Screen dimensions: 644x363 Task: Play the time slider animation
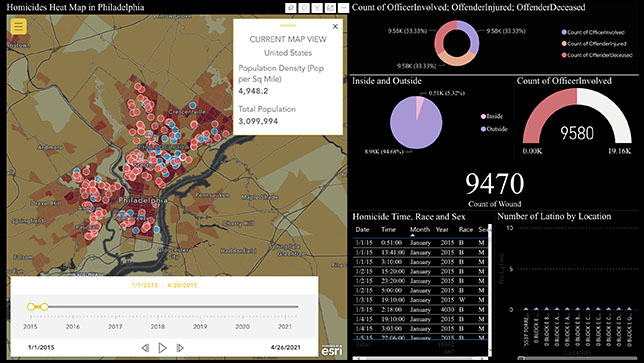click(x=163, y=348)
